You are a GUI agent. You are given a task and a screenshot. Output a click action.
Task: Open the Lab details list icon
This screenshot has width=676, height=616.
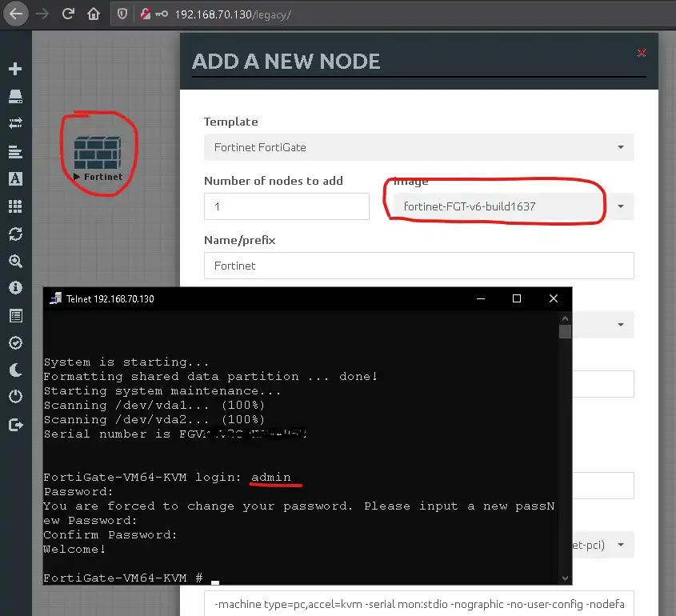[15, 316]
